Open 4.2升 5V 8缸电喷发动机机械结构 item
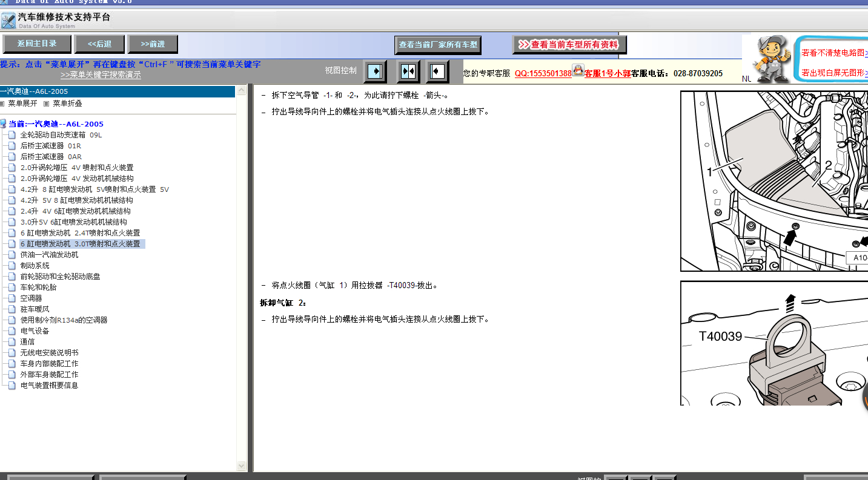 pos(76,200)
